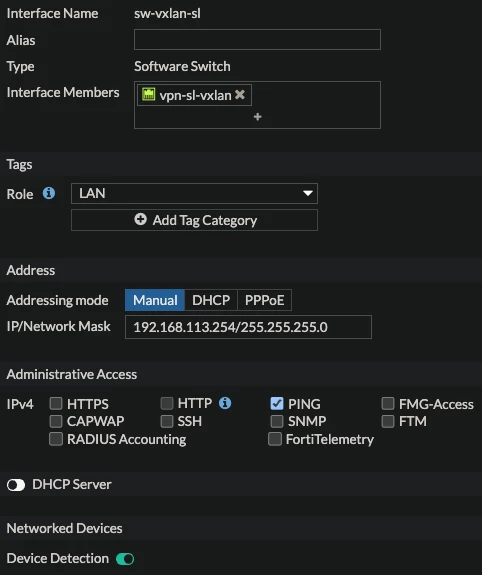Click the Networked Devices section heading

tap(65, 528)
